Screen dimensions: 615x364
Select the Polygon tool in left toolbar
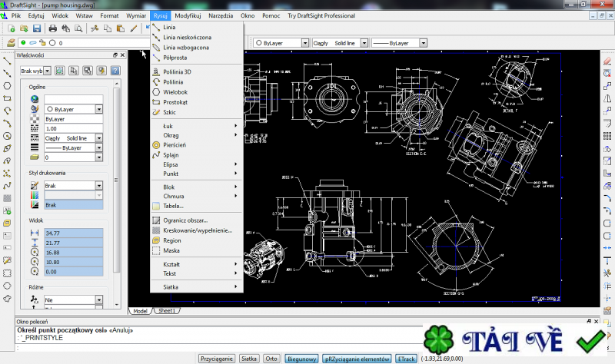[7, 85]
